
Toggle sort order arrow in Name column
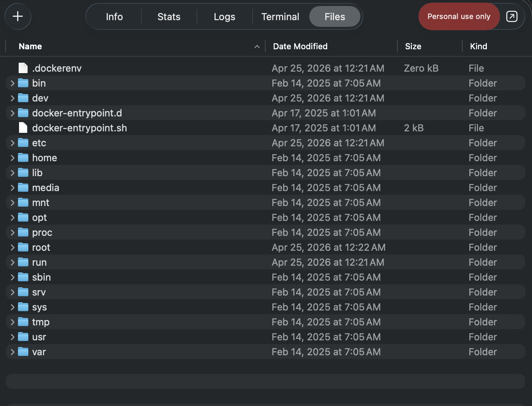(x=257, y=46)
